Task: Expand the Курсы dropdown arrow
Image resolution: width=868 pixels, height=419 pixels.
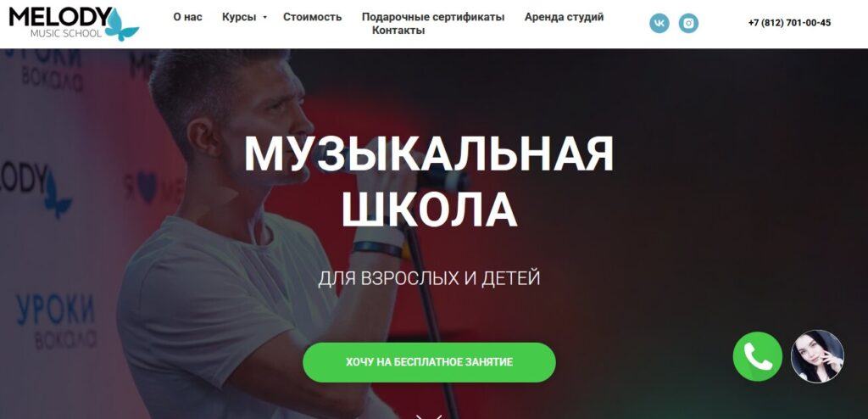Action: pyautogui.click(x=264, y=17)
